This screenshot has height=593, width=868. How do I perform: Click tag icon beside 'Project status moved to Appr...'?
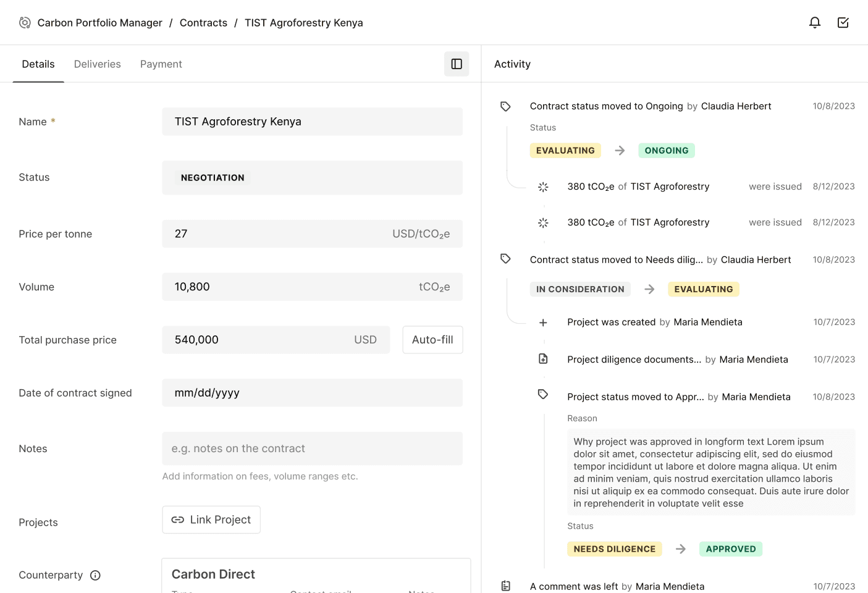pyautogui.click(x=543, y=394)
